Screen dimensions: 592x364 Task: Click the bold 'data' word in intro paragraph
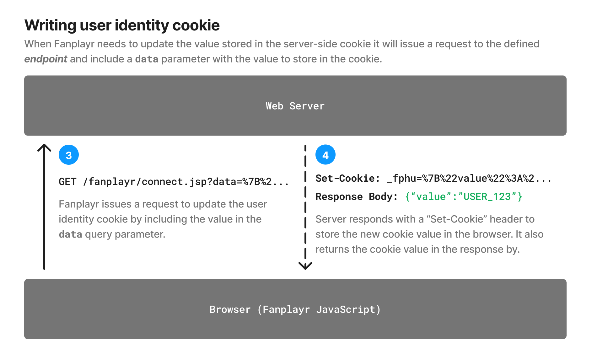147,59
